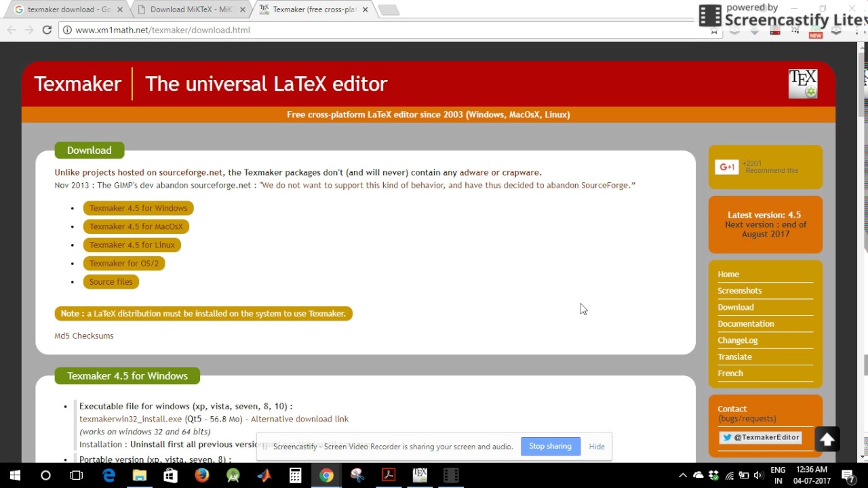Image resolution: width=868 pixels, height=488 pixels.
Task: Switch to Chrome in taskbar
Action: 326,475
